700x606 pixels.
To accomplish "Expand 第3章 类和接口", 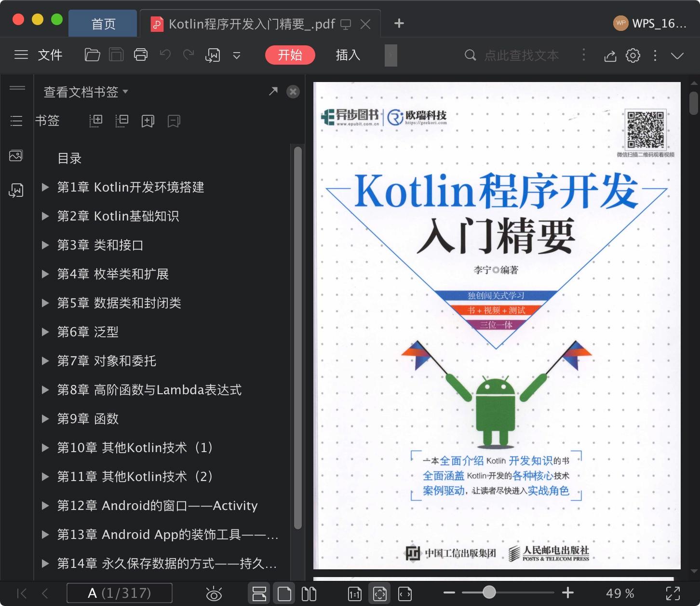I will pos(45,245).
